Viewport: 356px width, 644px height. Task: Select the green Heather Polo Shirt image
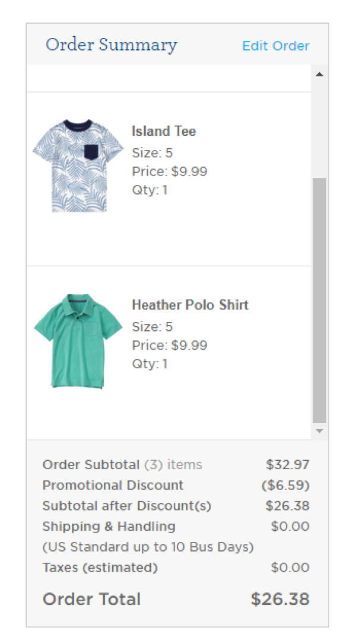tap(78, 341)
